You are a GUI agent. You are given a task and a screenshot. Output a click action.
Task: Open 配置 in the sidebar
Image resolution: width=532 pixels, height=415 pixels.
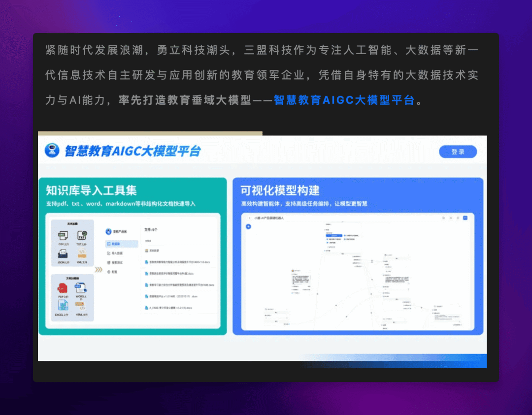(x=113, y=272)
